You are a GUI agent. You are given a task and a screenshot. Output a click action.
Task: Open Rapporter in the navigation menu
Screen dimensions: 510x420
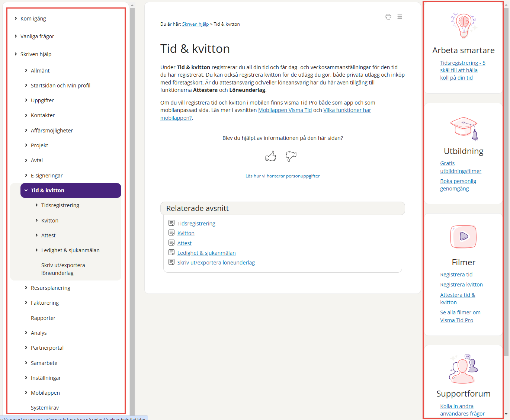coord(43,318)
